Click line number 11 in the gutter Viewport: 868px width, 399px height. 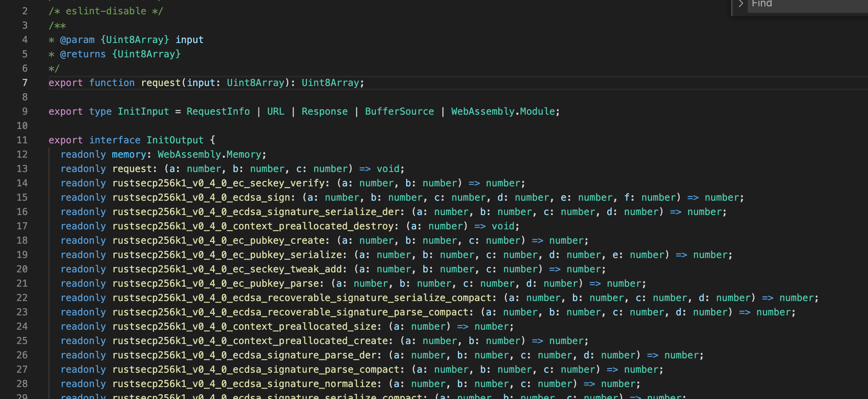pos(22,140)
